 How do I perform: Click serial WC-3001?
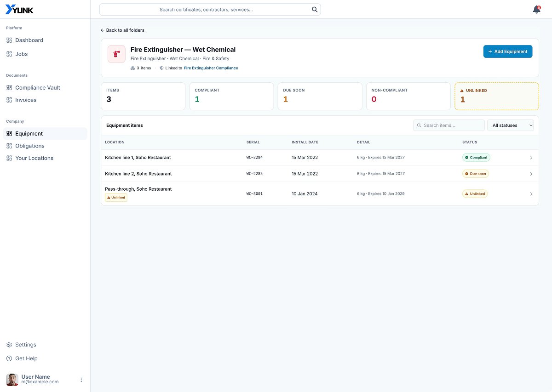tap(254, 194)
